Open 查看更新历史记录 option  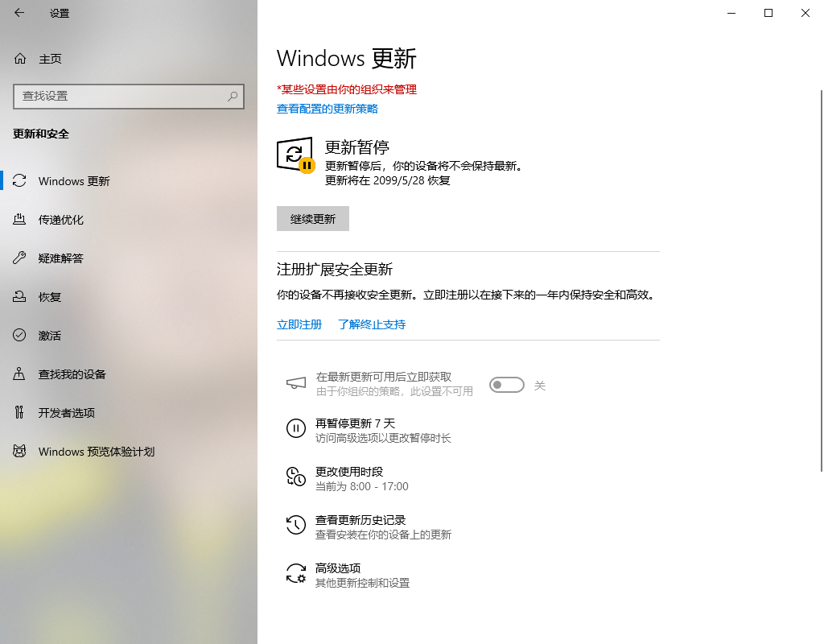pyautogui.click(x=369, y=526)
